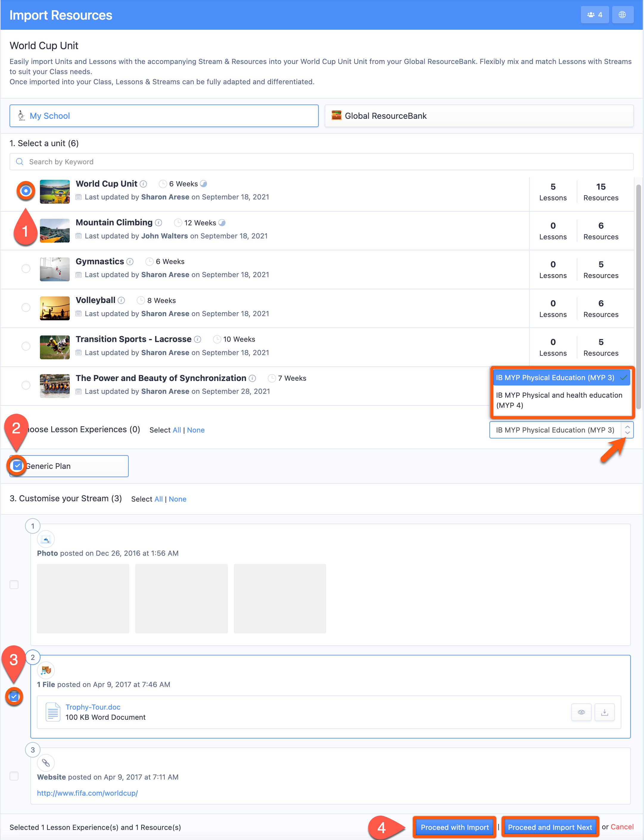644x840 pixels.
Task: Download Trophy-Tour.doc using the download icon
Action: (604, 712)
